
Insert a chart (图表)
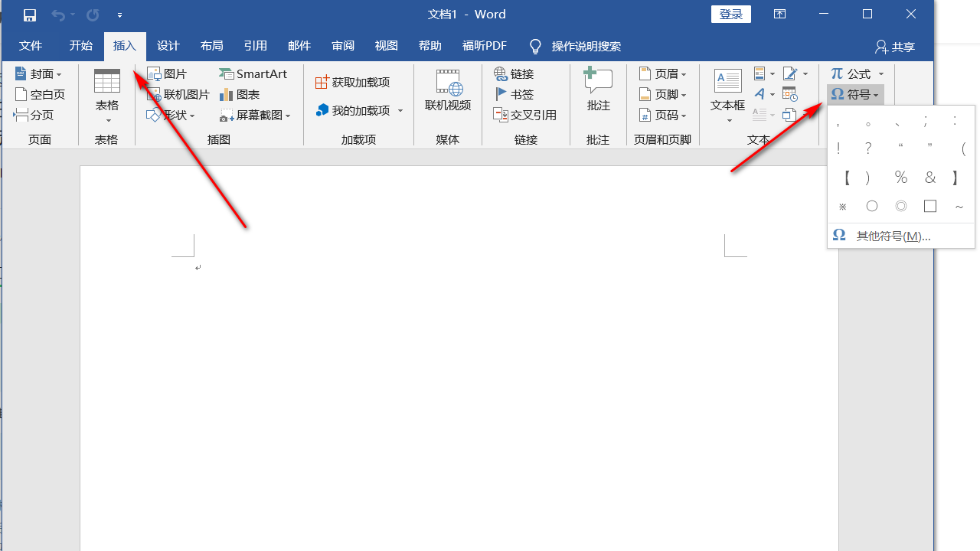[x=240, y=95]
